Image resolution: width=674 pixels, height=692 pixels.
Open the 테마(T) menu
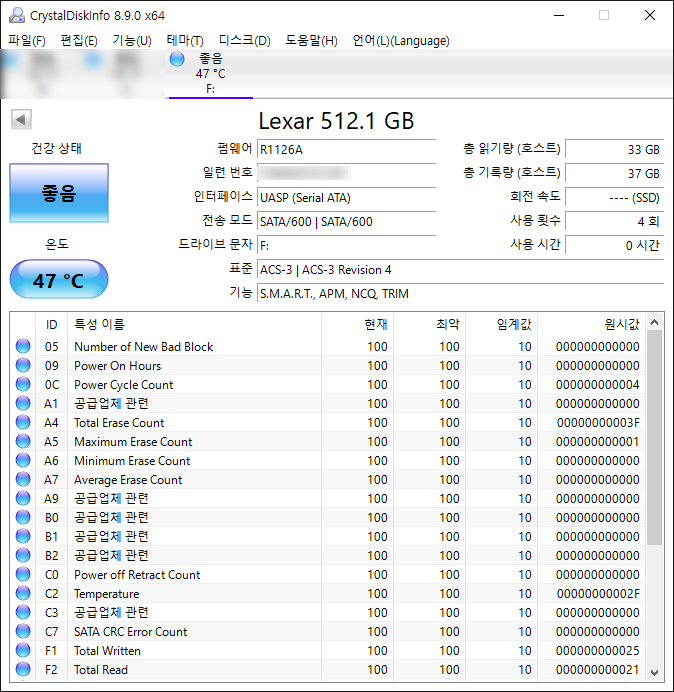[x=185, y=41]
